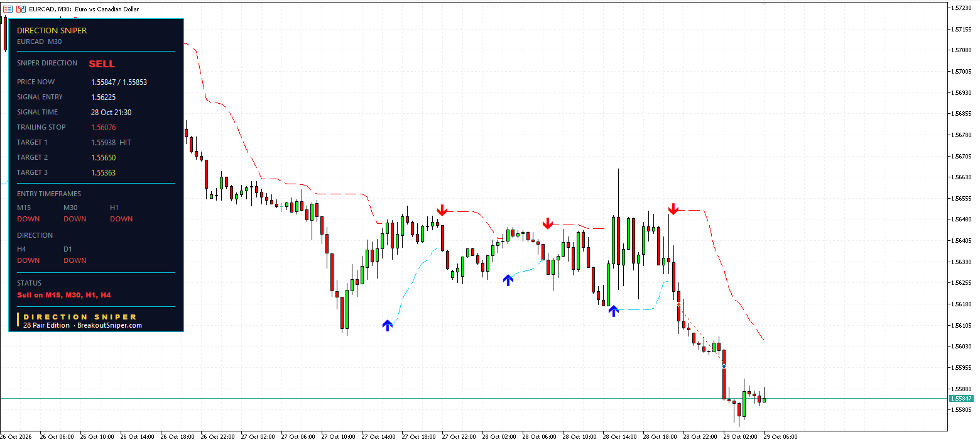980x444 pixels.
Task: Click the red SELL direction label
Action: [102, 64]
